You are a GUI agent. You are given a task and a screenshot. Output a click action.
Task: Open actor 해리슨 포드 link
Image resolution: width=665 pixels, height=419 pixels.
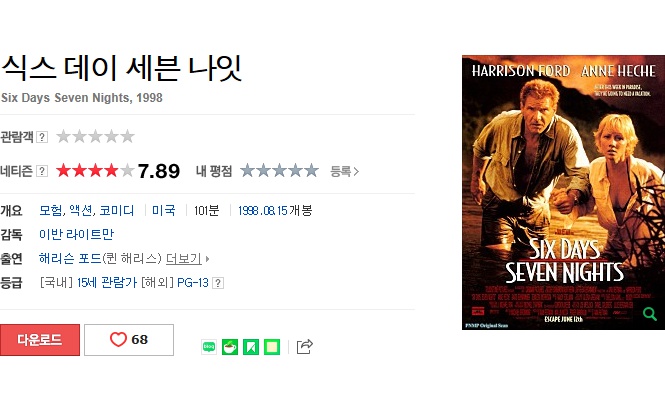click(x=70, y=258)
